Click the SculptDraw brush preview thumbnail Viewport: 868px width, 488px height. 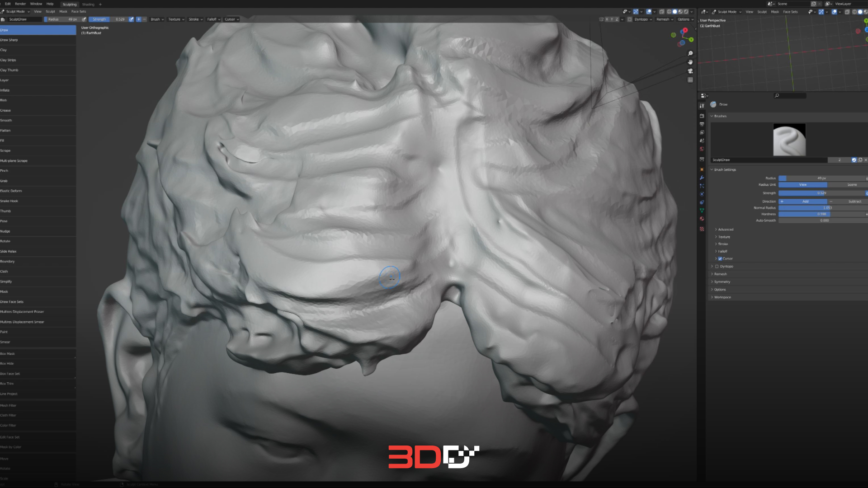[x=789, y=140]
